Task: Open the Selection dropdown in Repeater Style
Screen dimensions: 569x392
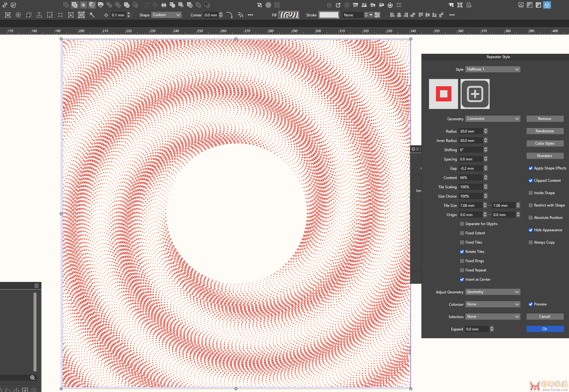Action: tap(493, 317)
